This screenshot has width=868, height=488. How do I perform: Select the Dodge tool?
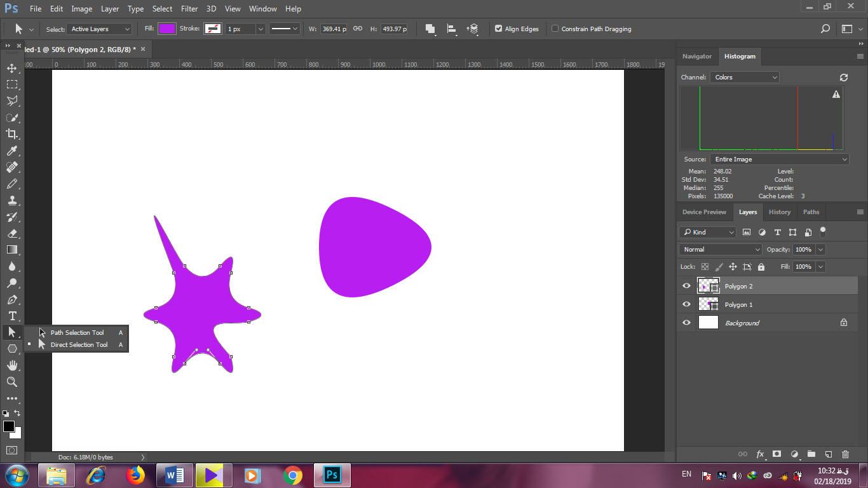point(12,283)
